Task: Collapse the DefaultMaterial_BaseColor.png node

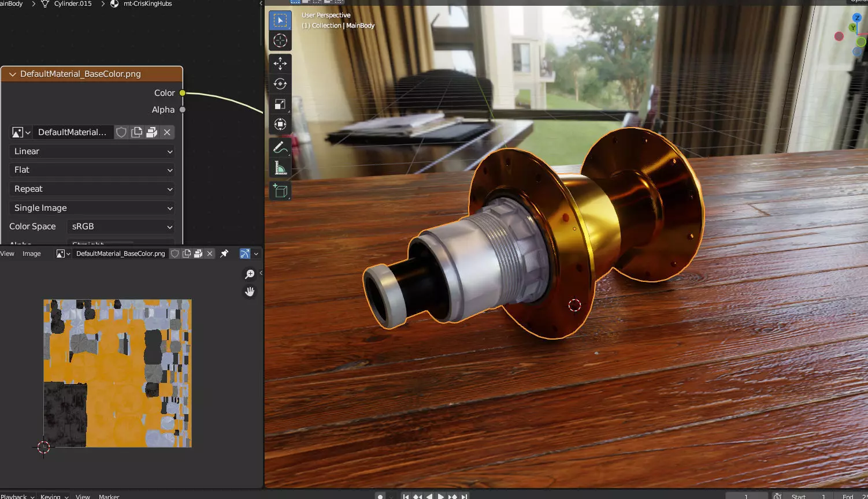Action: pos(12,74)
